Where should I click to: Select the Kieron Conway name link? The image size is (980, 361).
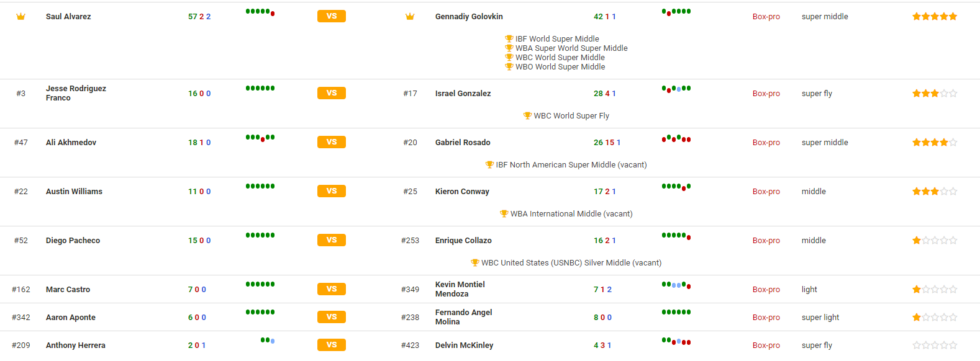tap(462, 192)
